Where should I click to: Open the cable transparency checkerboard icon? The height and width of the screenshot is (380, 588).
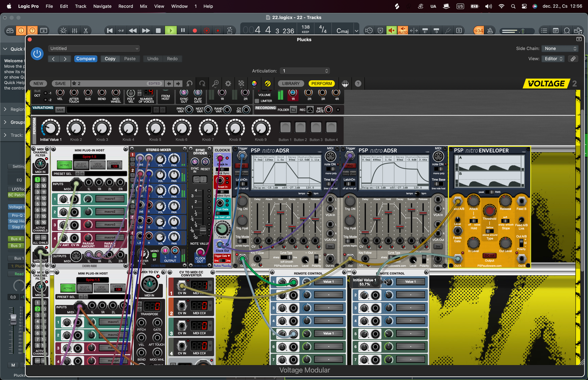click(241, 84)
